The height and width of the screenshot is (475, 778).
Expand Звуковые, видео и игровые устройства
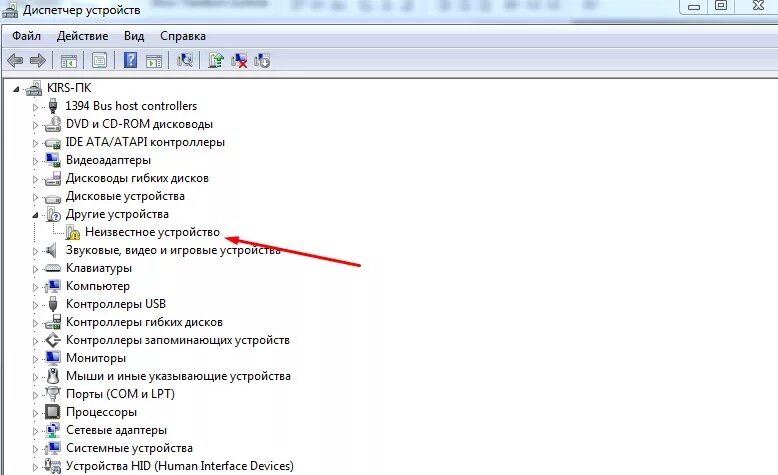(x=35, y=251)
